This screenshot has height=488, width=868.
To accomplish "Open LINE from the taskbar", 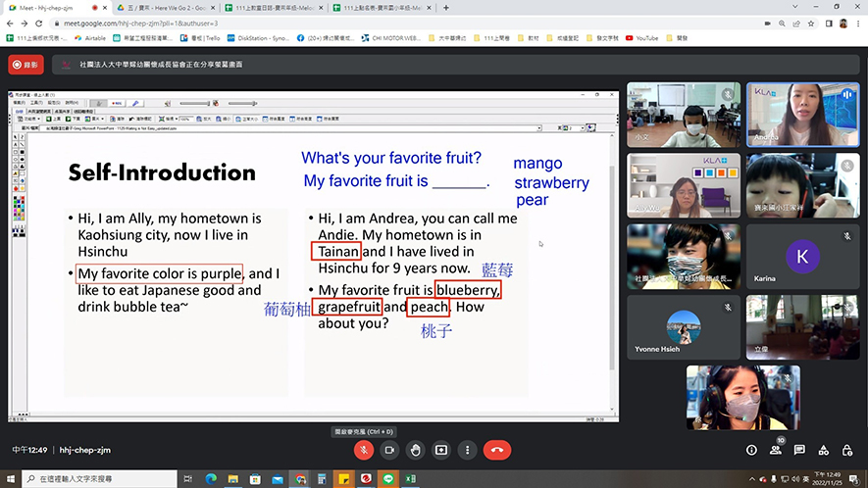I will coord(388,478).
